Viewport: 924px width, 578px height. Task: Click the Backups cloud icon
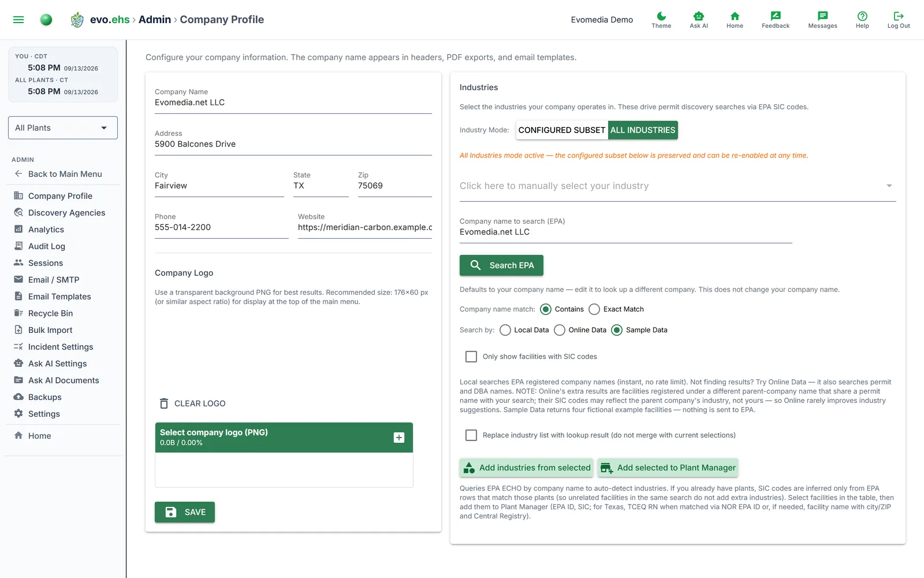click(x=18, y=397)
